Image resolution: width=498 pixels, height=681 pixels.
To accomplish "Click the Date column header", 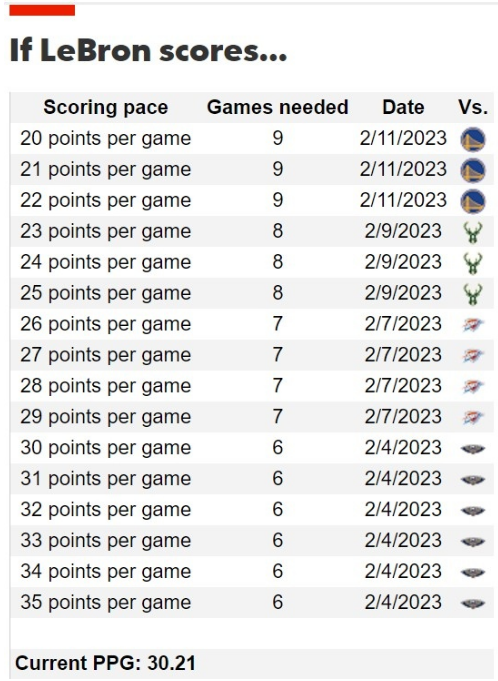I will [x=403, y=107].
